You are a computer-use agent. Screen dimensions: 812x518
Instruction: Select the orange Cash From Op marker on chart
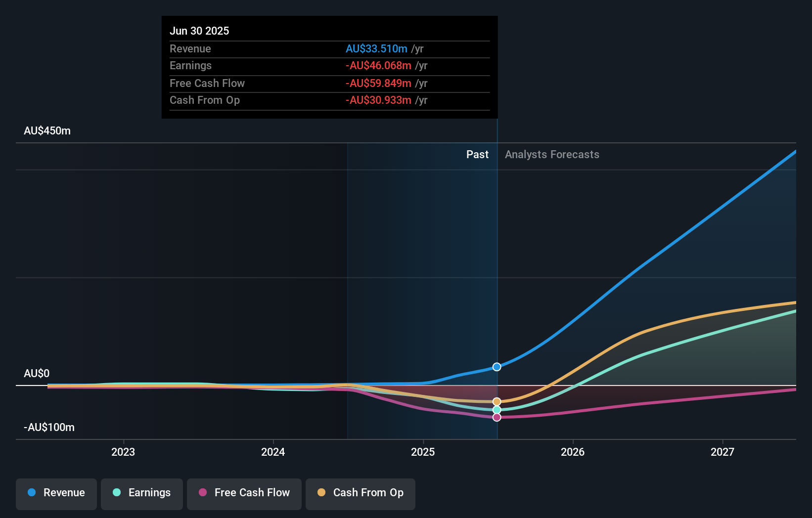(496, 401)
